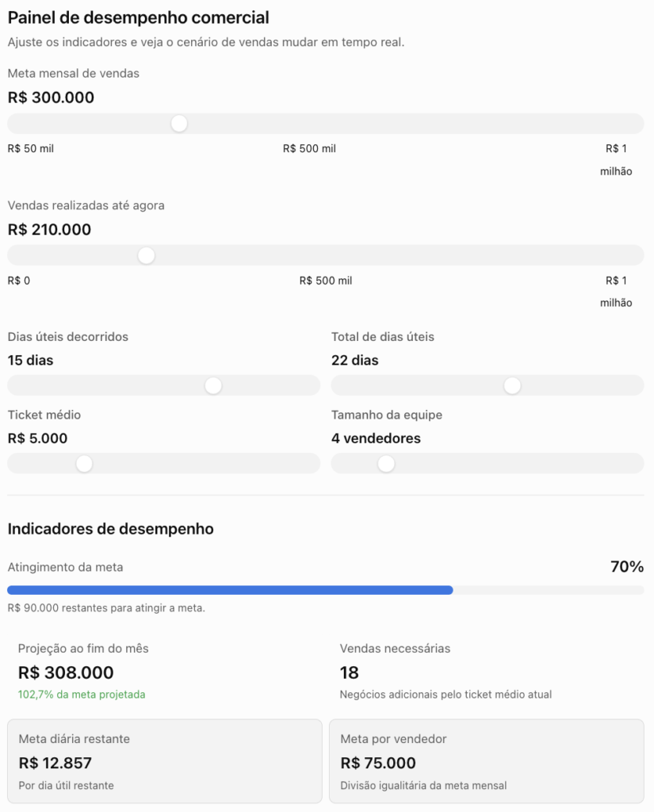Click the '4 vendedores' value
The height and width of the screenshot is (812, 654).
[x=376, y=438]
